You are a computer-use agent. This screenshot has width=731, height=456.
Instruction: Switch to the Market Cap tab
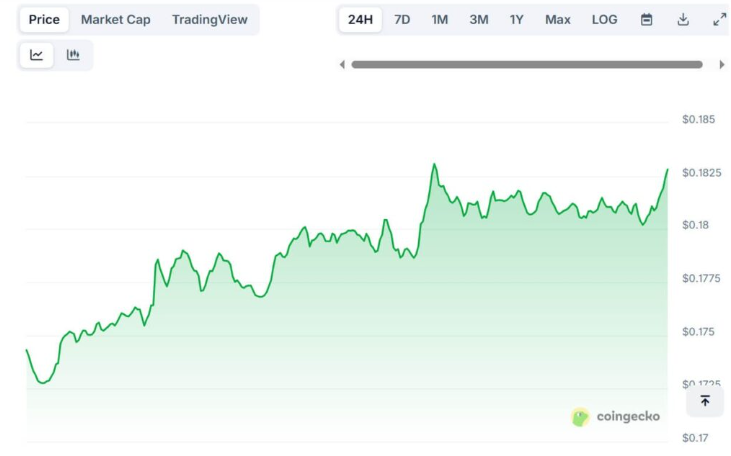115,19
